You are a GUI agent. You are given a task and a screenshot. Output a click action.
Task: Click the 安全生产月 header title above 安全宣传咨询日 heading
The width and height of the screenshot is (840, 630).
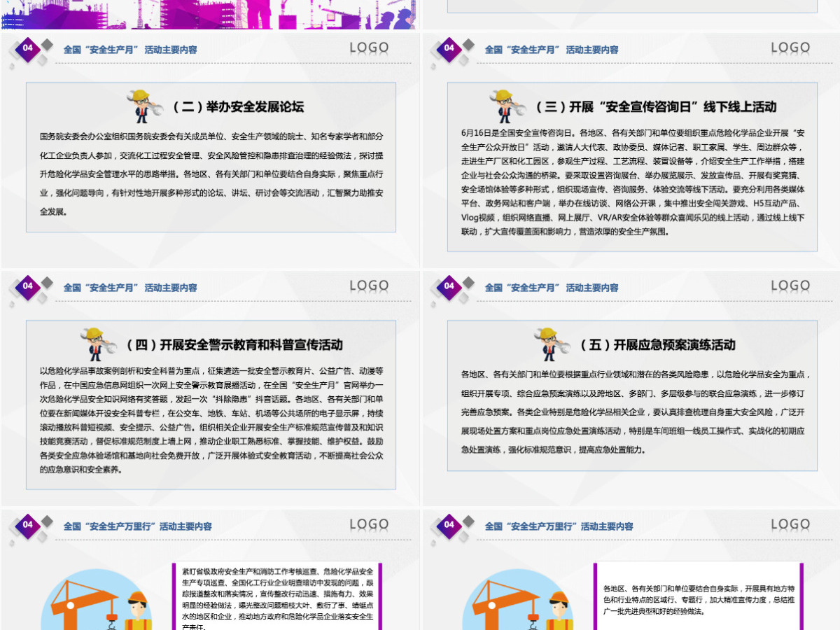point(552,50)
